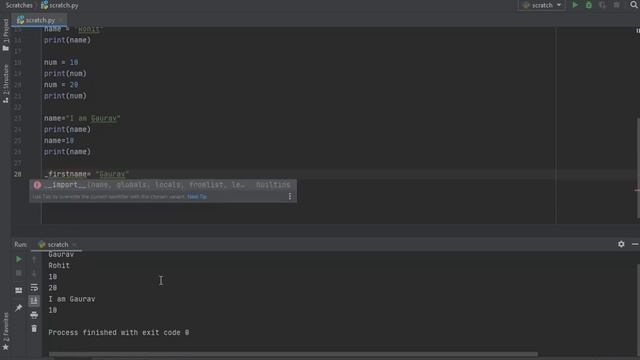The image size is (640, 360).
Task: Open the scratch run configuration dropdown
Action: tap(542, 5)
